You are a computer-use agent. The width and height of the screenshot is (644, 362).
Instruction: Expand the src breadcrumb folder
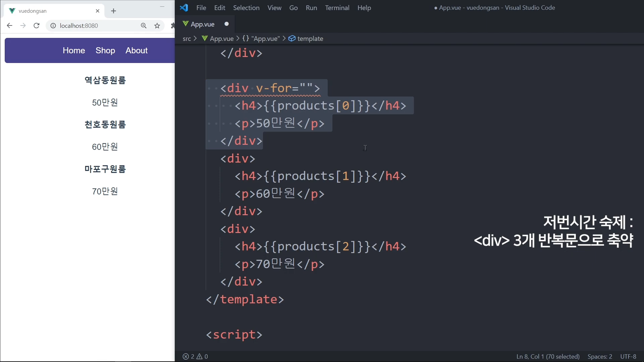click(x=187, y=39)
